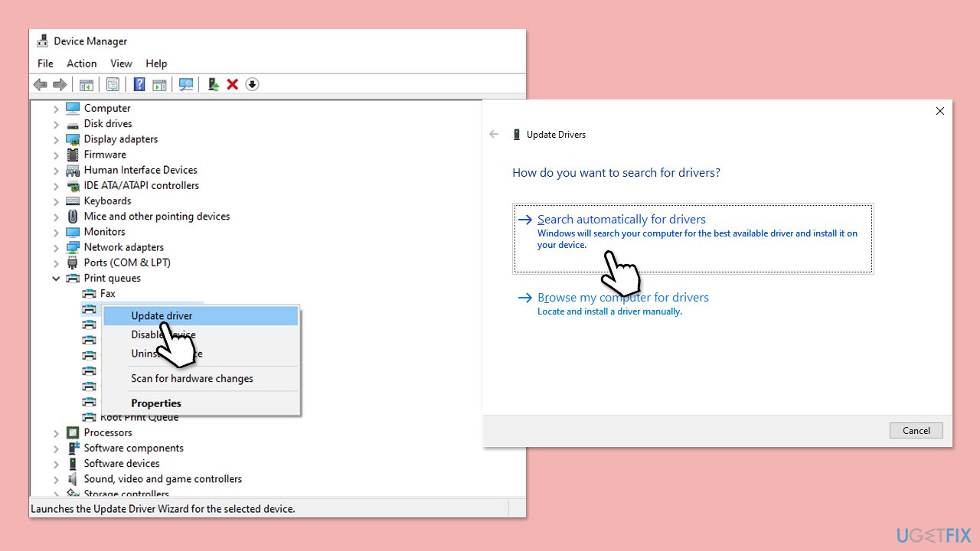Viewport: 980px width, 551px height.
Task: Click the Sound, video and game controllers icon
Action: (73, 479)
